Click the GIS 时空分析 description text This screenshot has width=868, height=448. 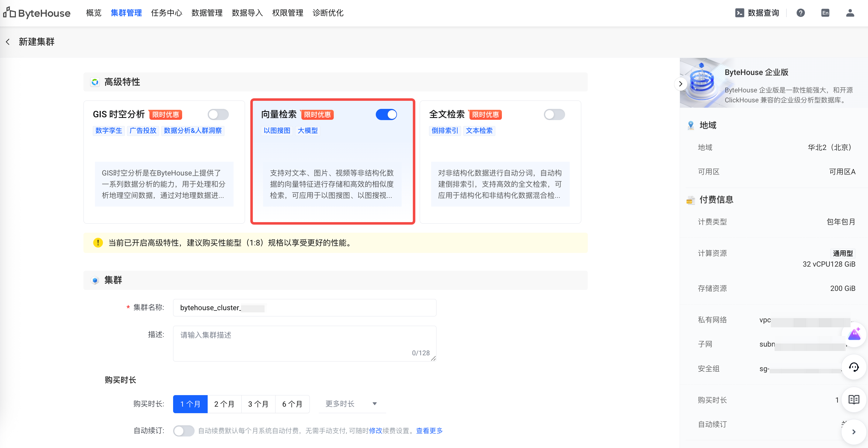click(x=164, y=184)
